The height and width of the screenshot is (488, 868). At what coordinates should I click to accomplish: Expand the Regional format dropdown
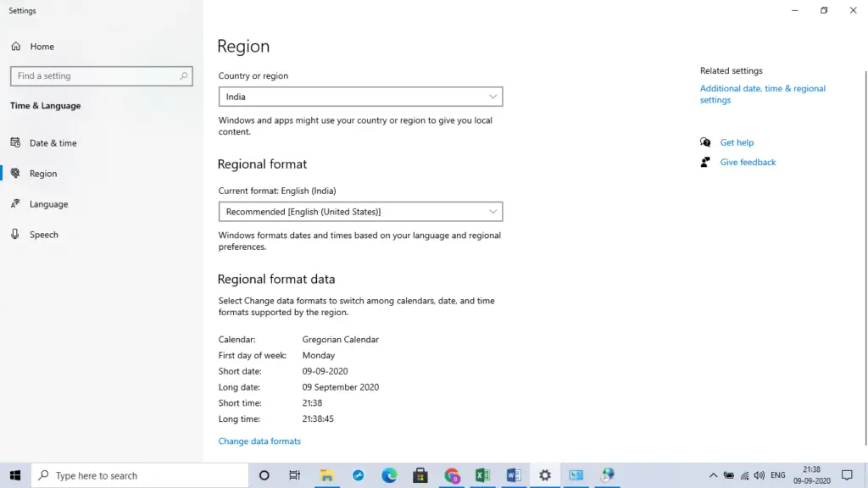click(360, 211)
